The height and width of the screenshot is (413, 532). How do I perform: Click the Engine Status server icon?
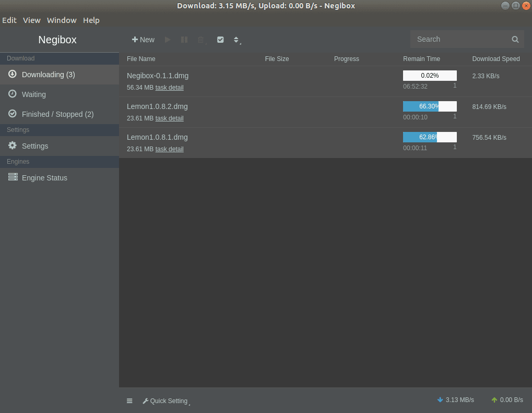click(13, 177)
